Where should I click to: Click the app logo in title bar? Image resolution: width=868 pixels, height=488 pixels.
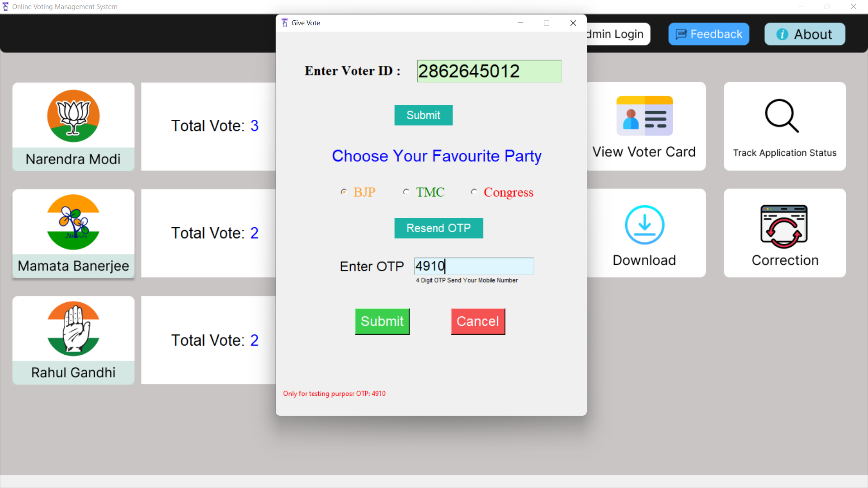(5, 6)
